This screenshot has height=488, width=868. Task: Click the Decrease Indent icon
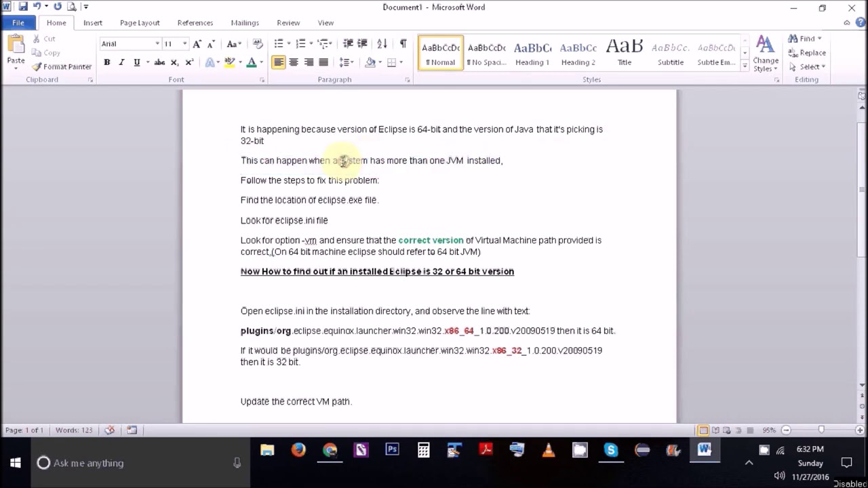coord(348,43)
